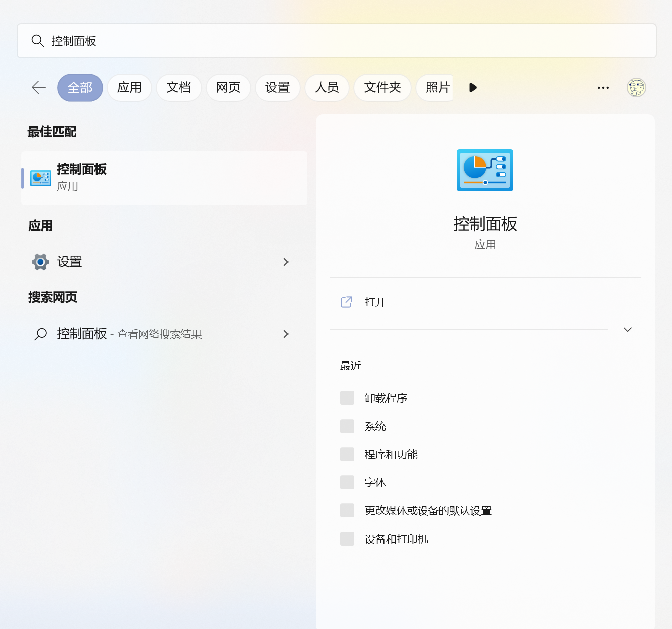Click the icon placeholder next to 系统
This screenshot has height=629, width=672.
(347, 426)
